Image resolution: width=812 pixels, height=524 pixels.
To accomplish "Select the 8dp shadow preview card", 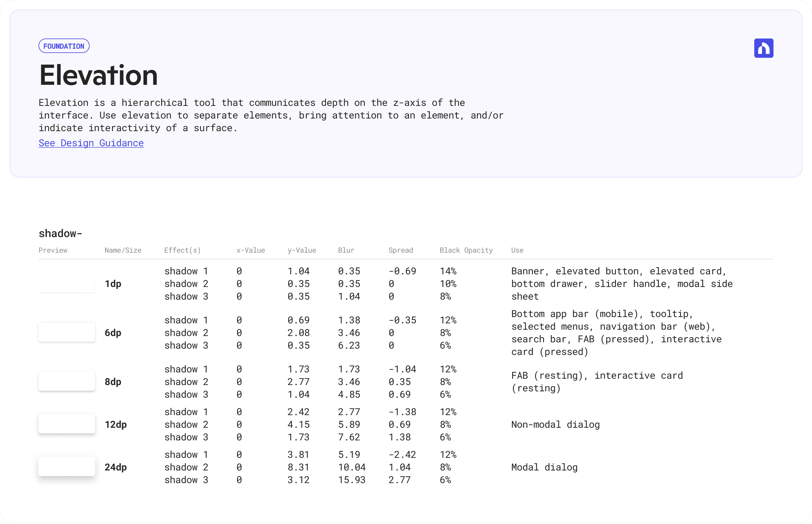I will (67, 381).
